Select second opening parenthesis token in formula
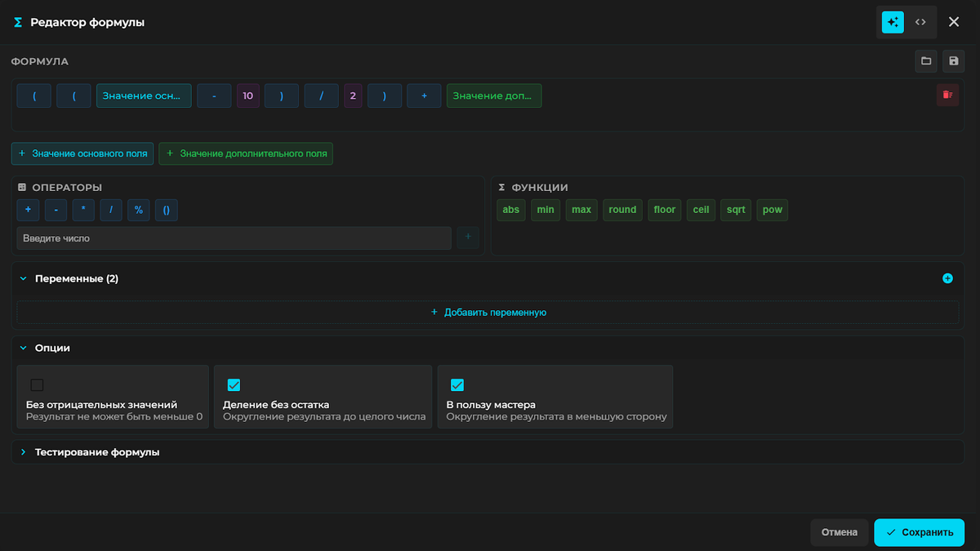This screenshot has width=980, height=551. coord(74,96)
